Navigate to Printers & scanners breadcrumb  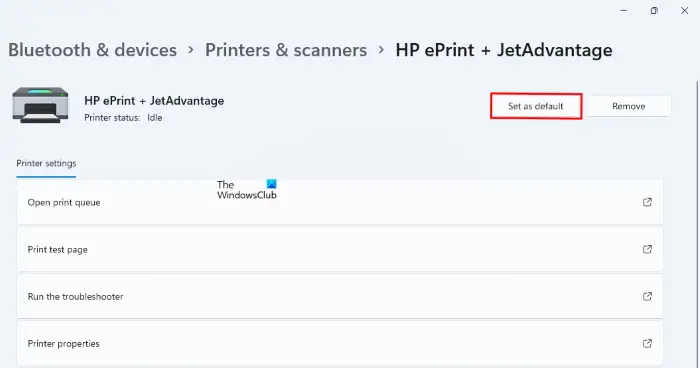pos(286,50)
